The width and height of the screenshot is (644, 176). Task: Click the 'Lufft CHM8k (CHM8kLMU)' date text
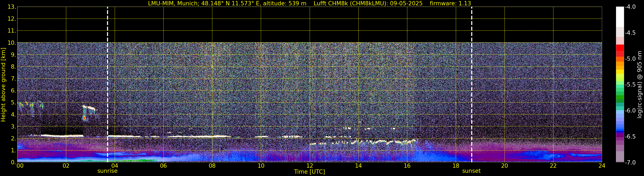point(368,3)
